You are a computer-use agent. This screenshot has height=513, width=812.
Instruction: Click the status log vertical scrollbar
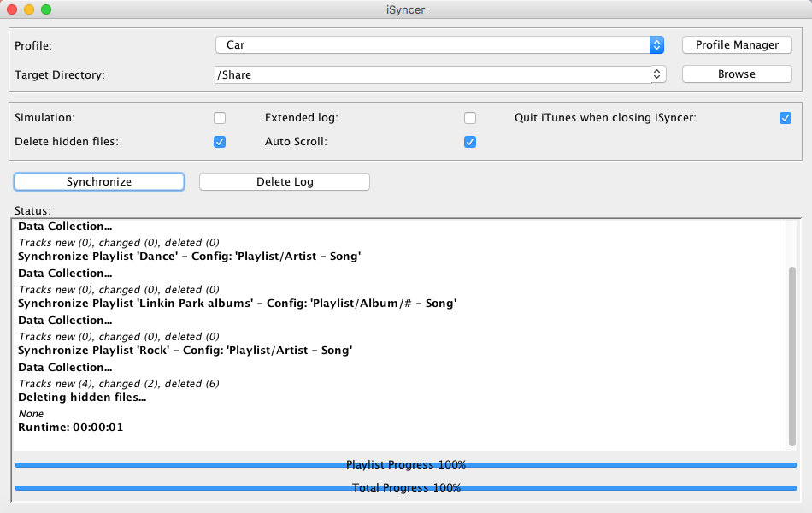792,357
